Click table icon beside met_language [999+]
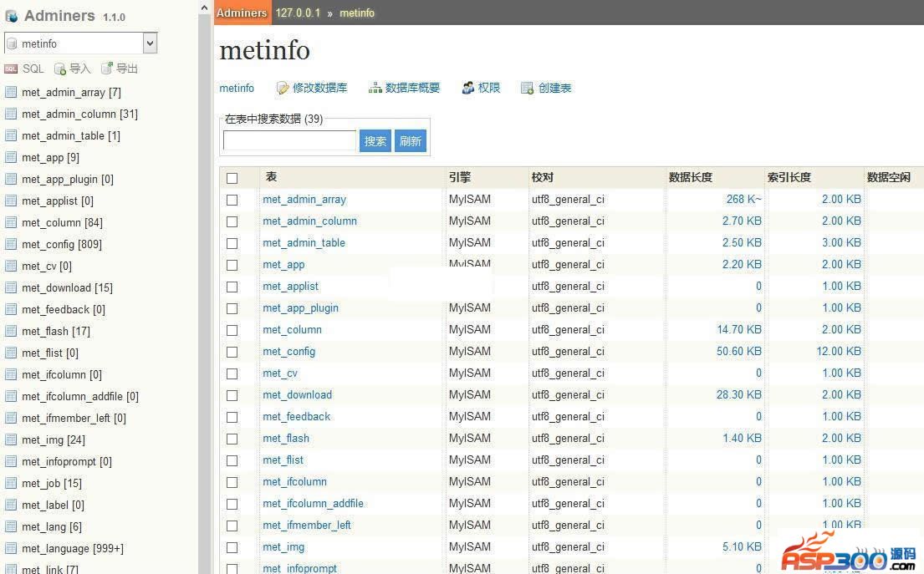 (11, 549)
